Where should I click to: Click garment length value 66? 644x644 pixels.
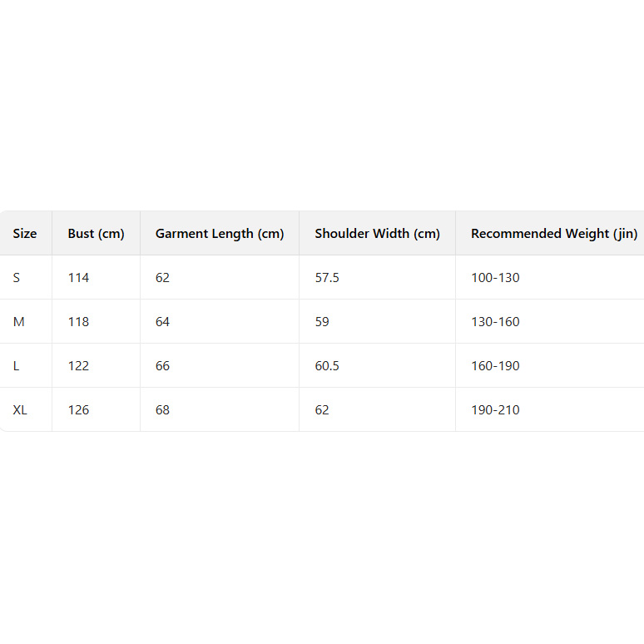[162, 366]
